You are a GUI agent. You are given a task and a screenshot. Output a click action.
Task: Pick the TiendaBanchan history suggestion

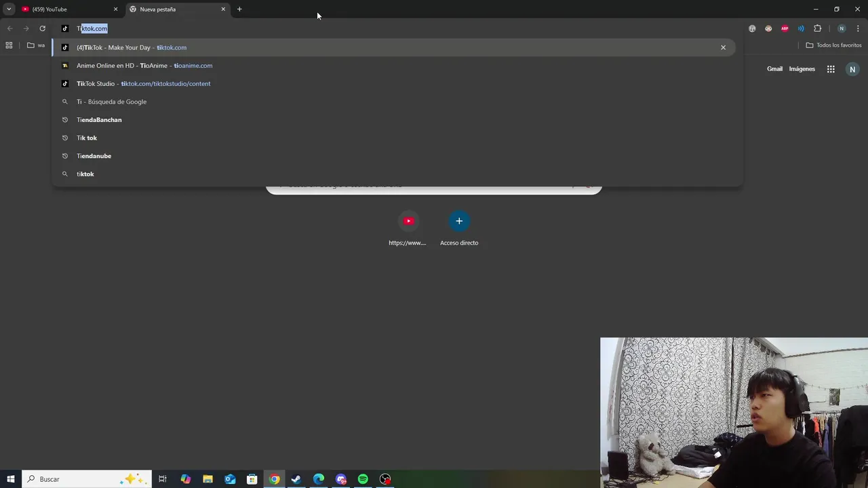coord(393,120)
